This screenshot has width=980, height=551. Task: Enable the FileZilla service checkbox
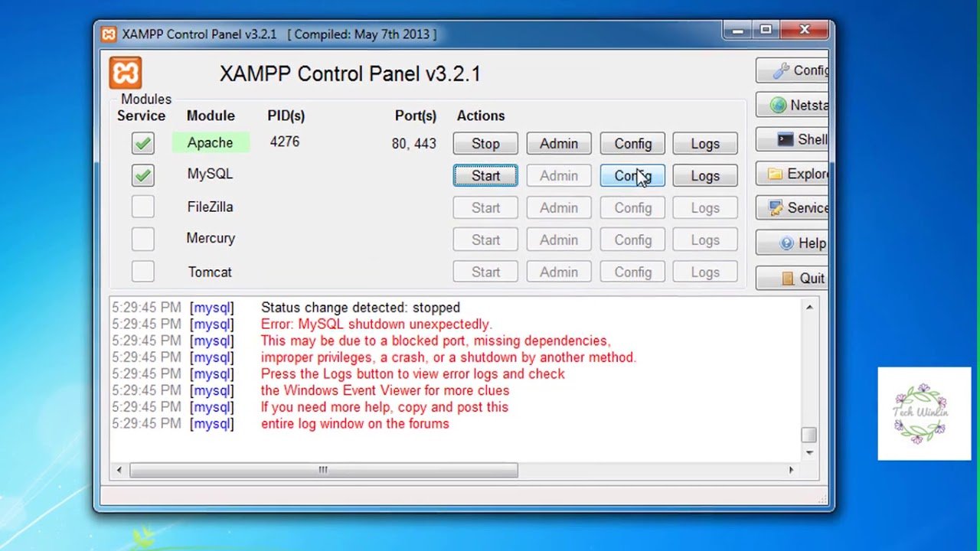(x=142, y=207)
